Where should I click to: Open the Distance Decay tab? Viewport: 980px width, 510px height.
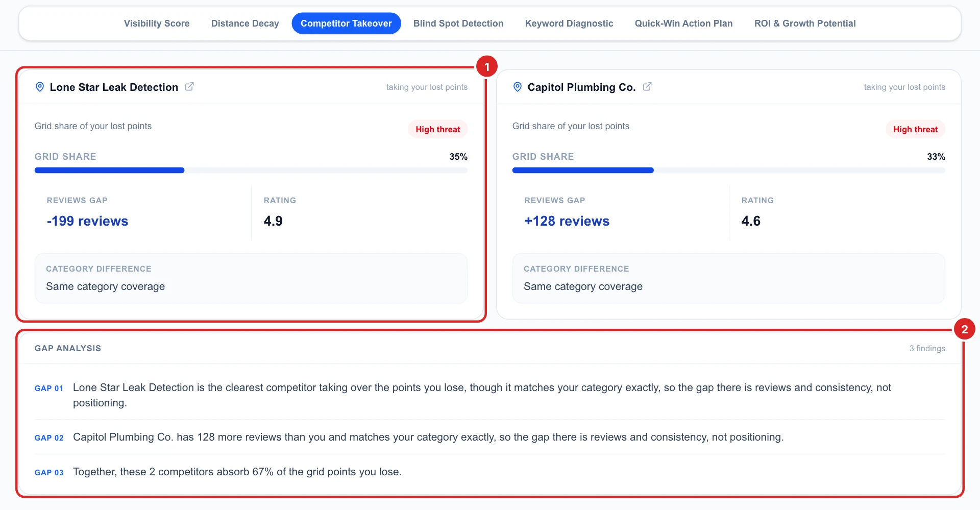(245, 23)
